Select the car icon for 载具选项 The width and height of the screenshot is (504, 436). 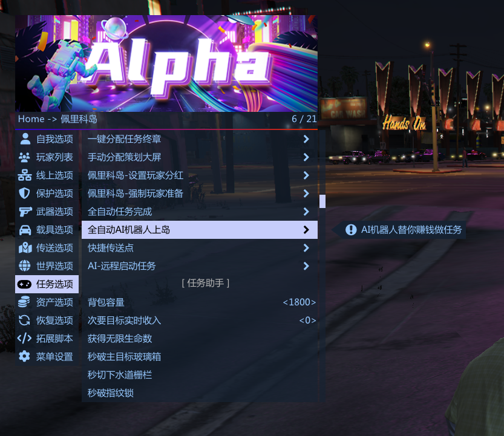[25, 230]
